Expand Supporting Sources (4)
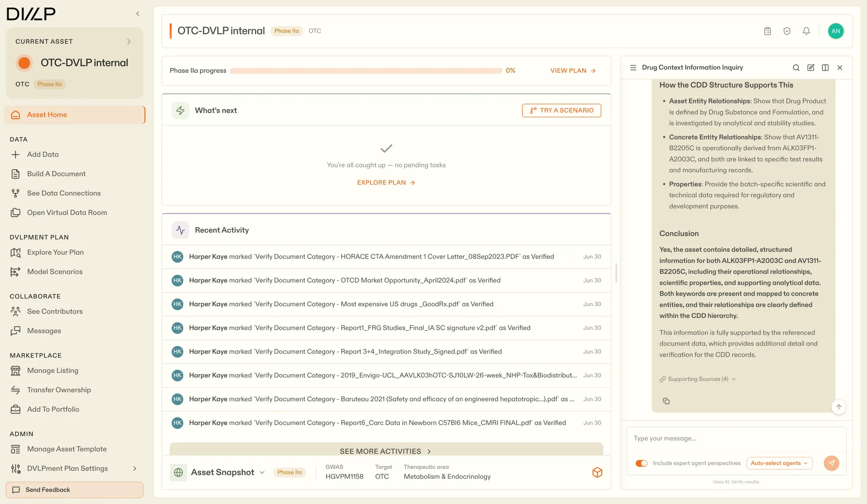 pyautogui.click(x=698, y=379)
